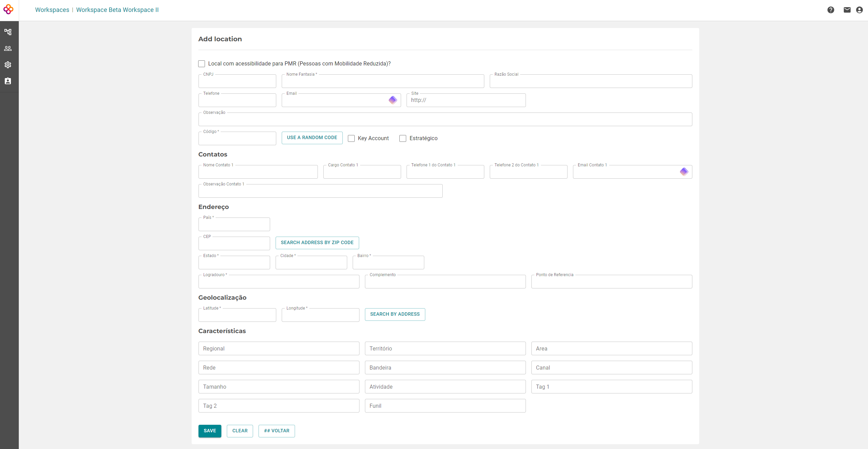This screenshot has height=449, width=868.
Task: Open the help question mark icon
Action: pos(830,10)
